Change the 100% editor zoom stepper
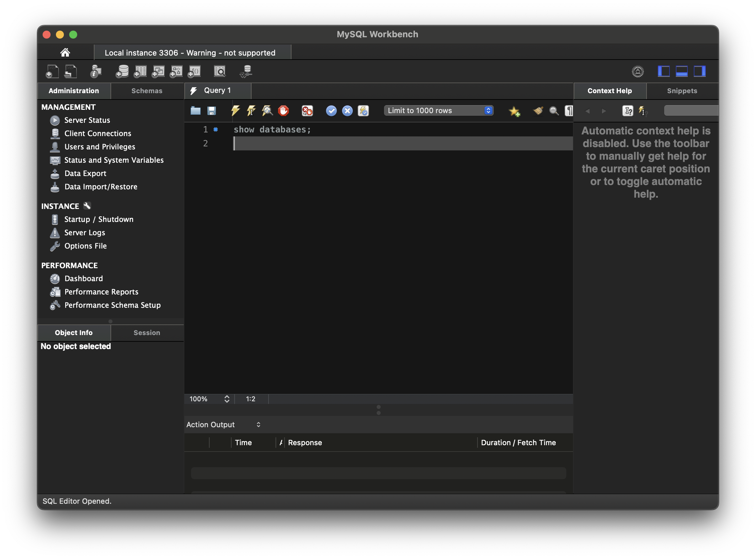This screenshot has height=559, width=756. pos(226,399)
